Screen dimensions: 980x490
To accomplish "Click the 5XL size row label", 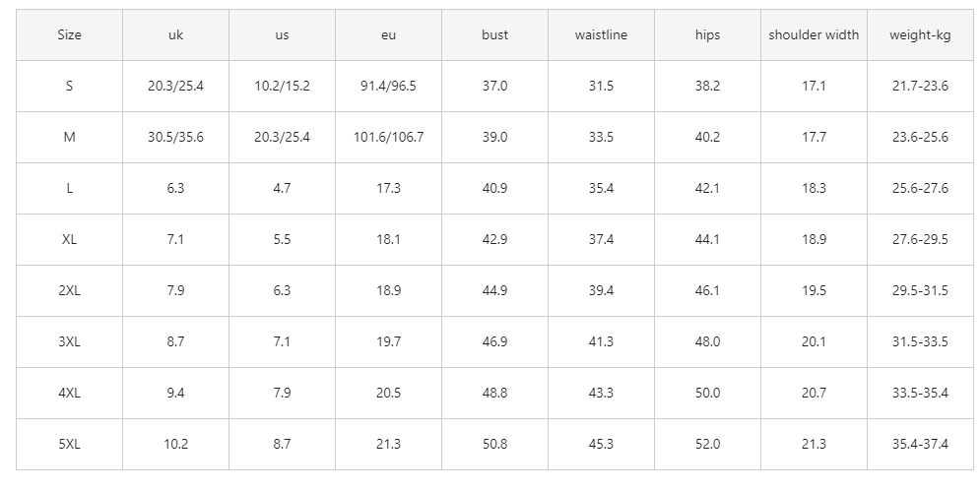I will click(x=69, y=445).
